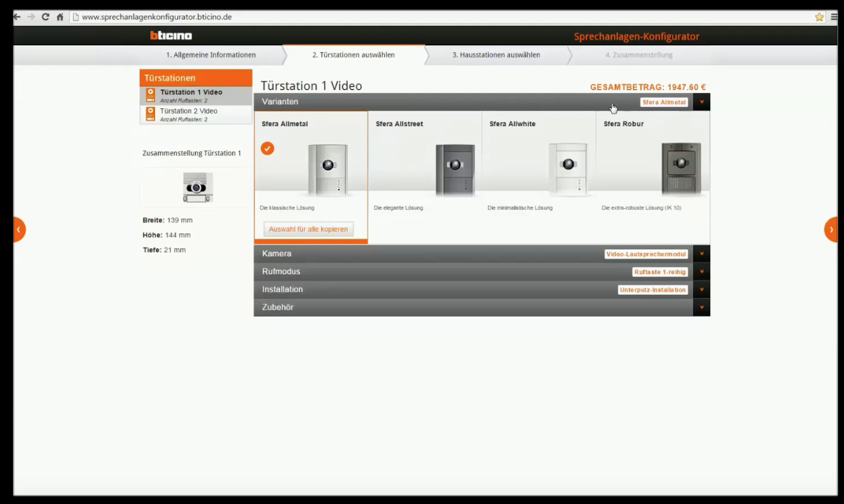Select Türstation 1 Video in sidebar
The height and width of the screenshot is (504, 844).
click(196, 95)
